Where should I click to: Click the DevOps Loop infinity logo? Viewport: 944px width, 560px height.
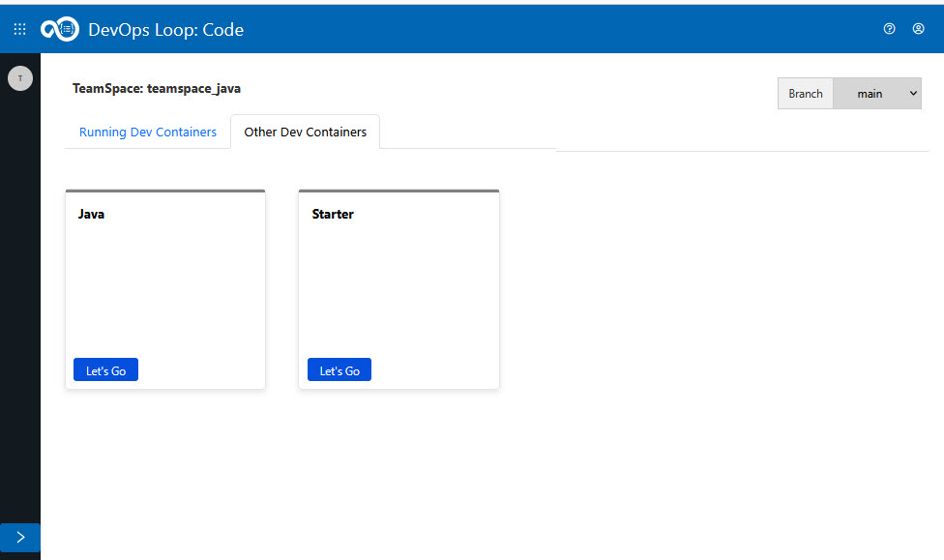[x=60, y=29]
